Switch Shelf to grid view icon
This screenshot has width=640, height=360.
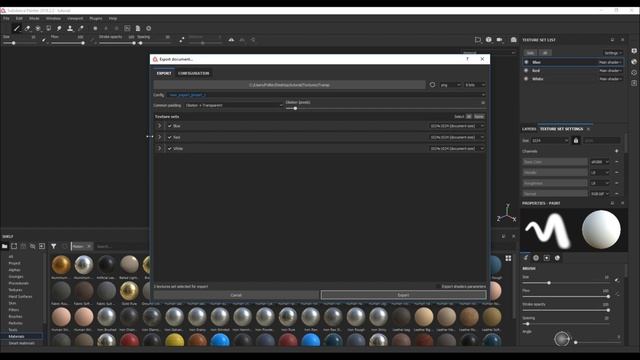pos(508,258)
